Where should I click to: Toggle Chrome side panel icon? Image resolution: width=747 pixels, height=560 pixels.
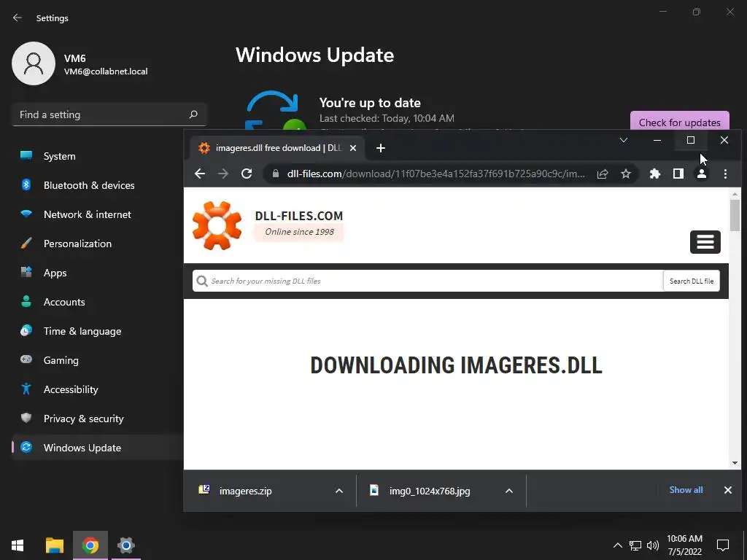[x=678, y=174]
